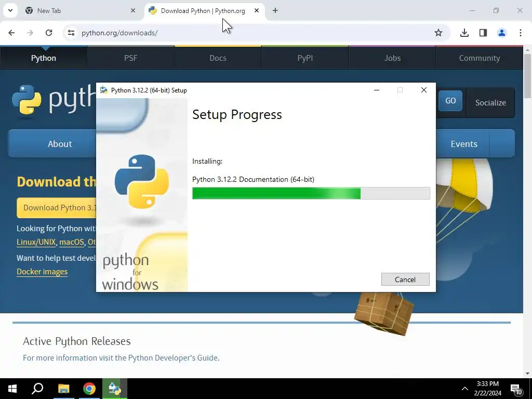Open the Jobs top navigation item
This screenshot has height=399, width=532.
(392, 58)
